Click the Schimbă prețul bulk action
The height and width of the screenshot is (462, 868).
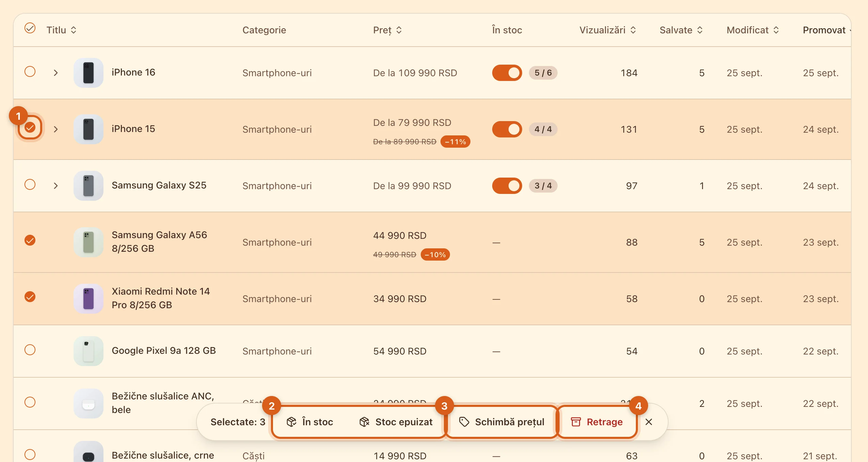click(501, 422)
